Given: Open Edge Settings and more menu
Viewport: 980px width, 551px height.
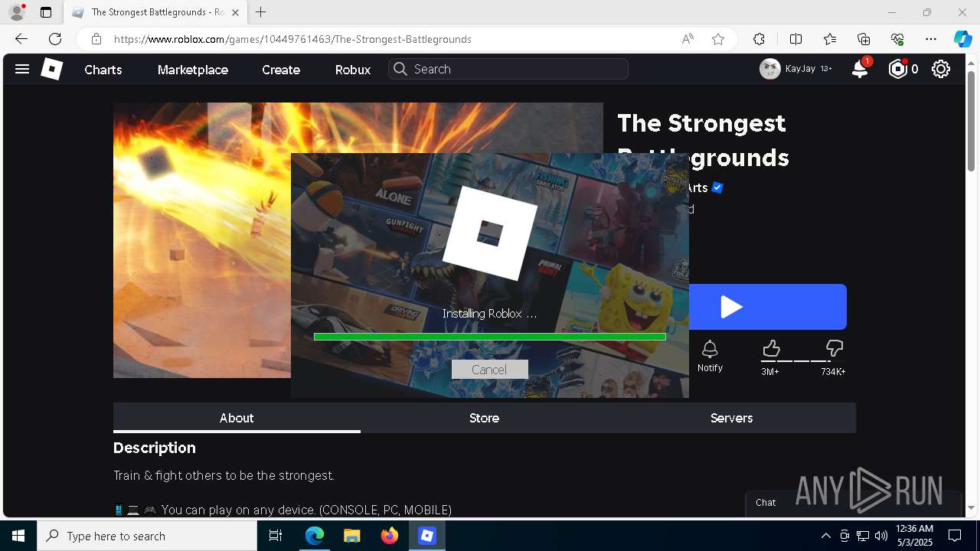Looking at the screenshot, I should [931, 39].
